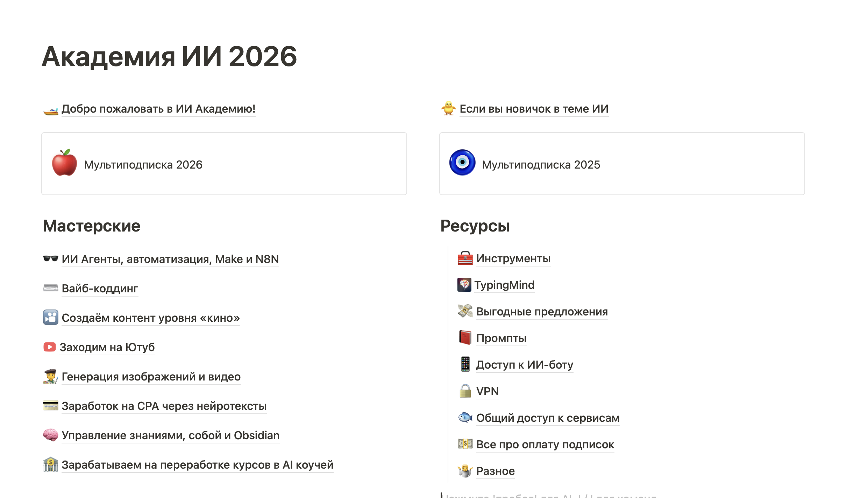Click the keyboard icon beside Вайб-коддинг

(50, 288)
